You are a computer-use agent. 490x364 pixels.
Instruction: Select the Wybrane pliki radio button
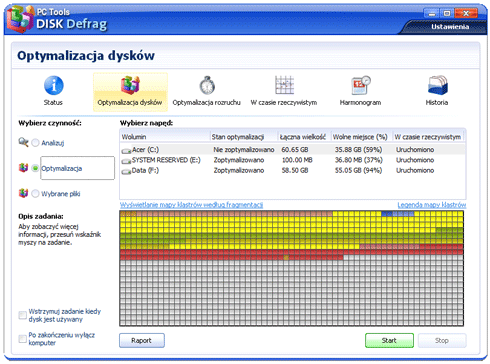coord(35,194)
